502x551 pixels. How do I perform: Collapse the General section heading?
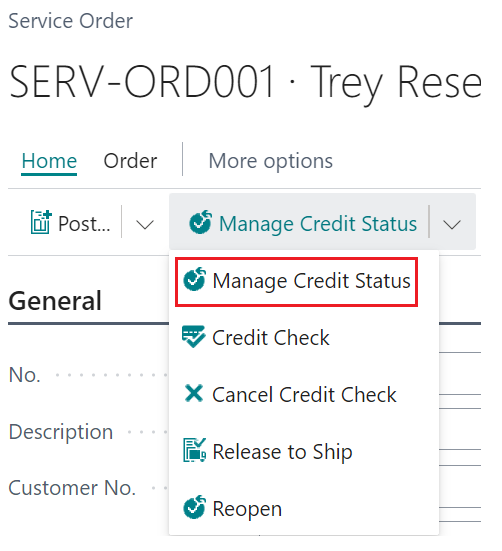55,301
